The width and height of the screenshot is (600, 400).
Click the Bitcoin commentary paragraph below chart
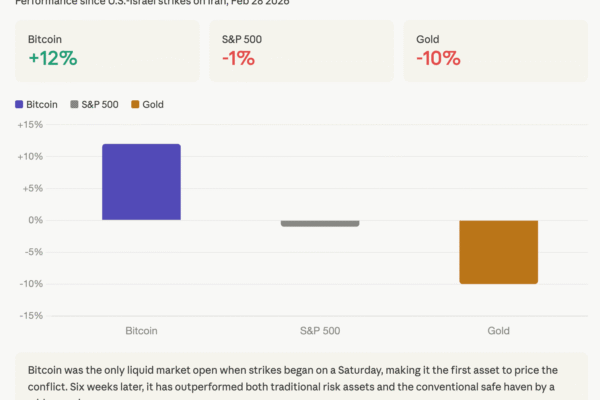pos(300,378)
